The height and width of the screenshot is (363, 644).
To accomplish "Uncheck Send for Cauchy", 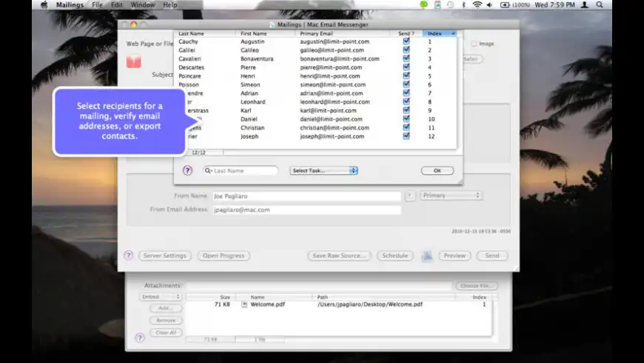I will [x=406, y=41].
